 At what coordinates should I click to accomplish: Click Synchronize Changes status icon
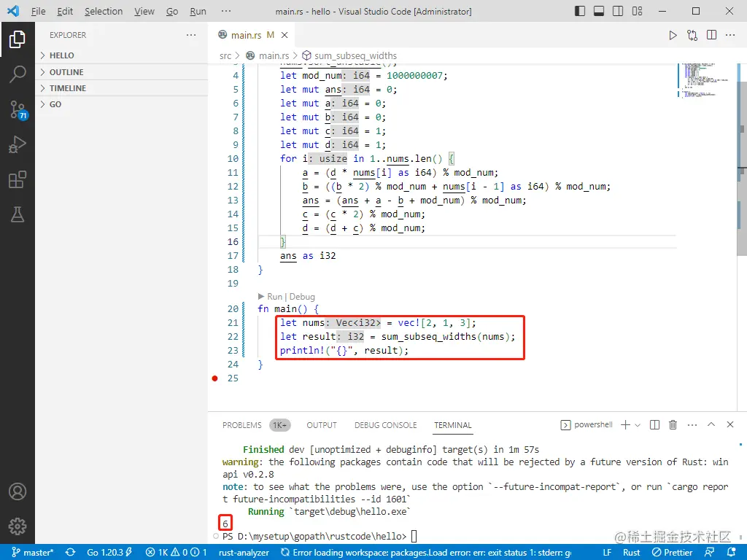pyautogui.click(x=71, y=553)
